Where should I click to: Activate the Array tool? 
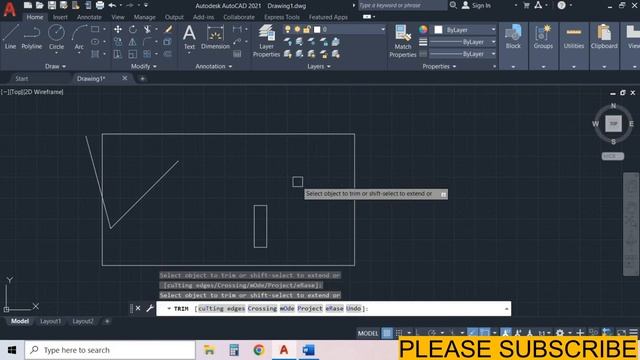click(x=147, y=54)
